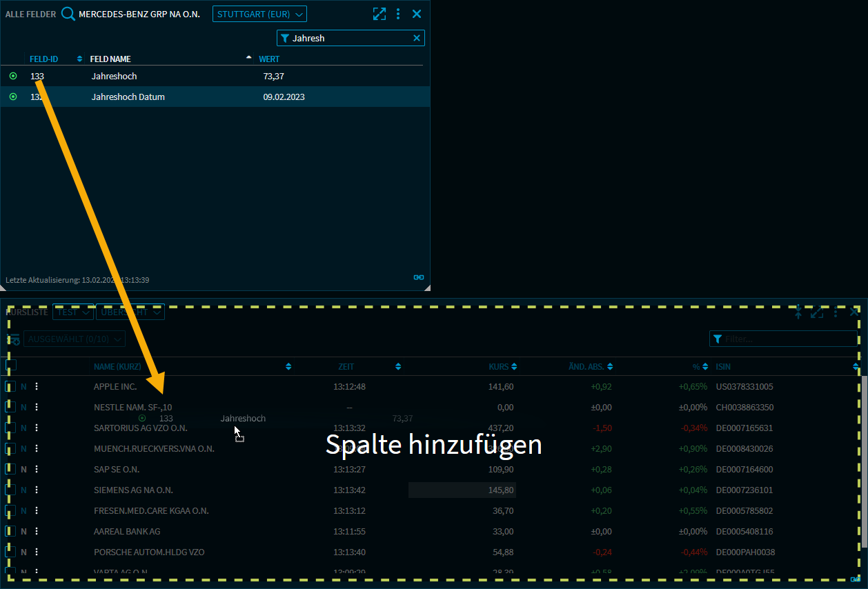Click the collapse arrows icon in Kursliste header
Screen dimensions: 868x589
[x=798, y=312]
